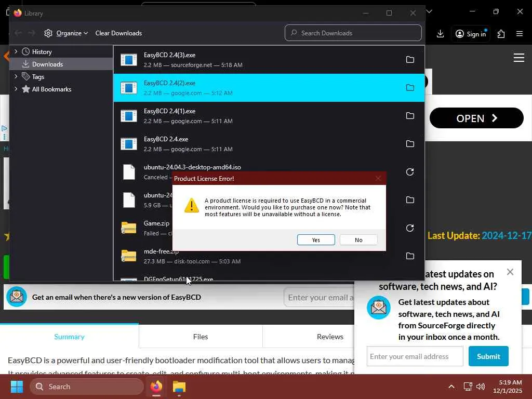Click the volume speaker tray icon
This screenshot has height=399, width=532.
pyautogui.click(x=481, y=387)
